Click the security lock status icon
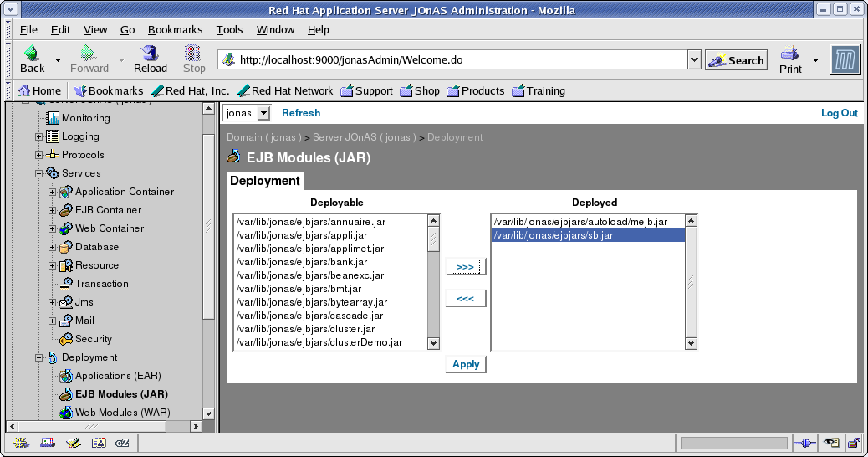Screen dimensions: 868x457 [854, 443]
